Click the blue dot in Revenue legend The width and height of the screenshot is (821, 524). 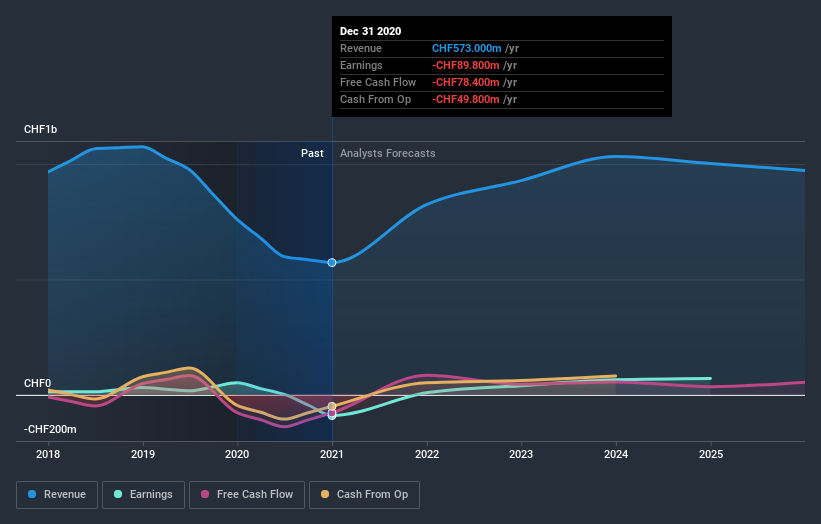32,494
